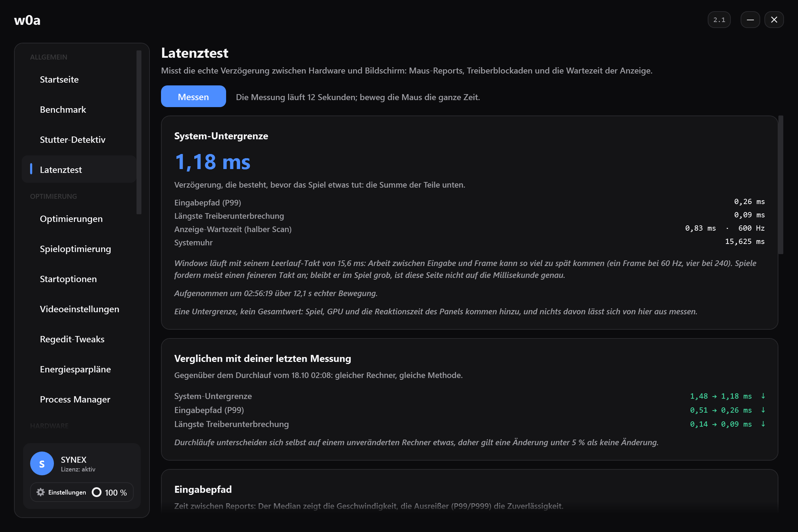Screen dimensions: 798x532
Task: Click the System-Untergrenze card heading
Action: click(x=221, y=136)
